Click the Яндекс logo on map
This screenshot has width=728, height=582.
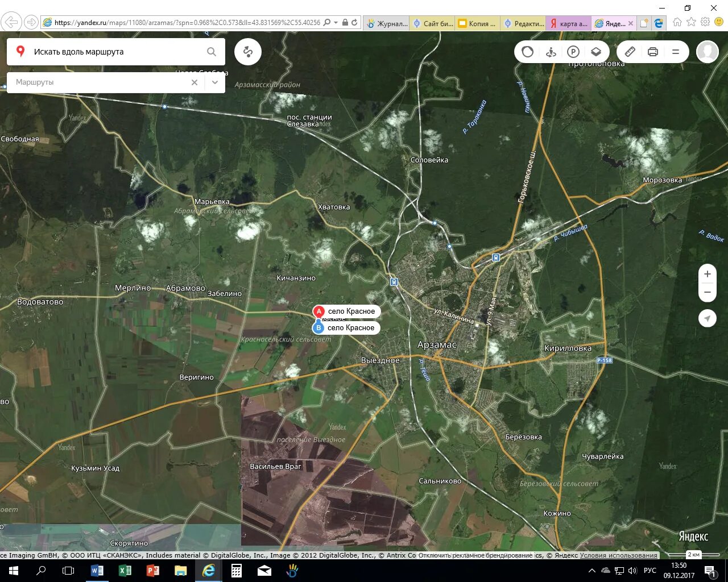click(x=693, y=536)
